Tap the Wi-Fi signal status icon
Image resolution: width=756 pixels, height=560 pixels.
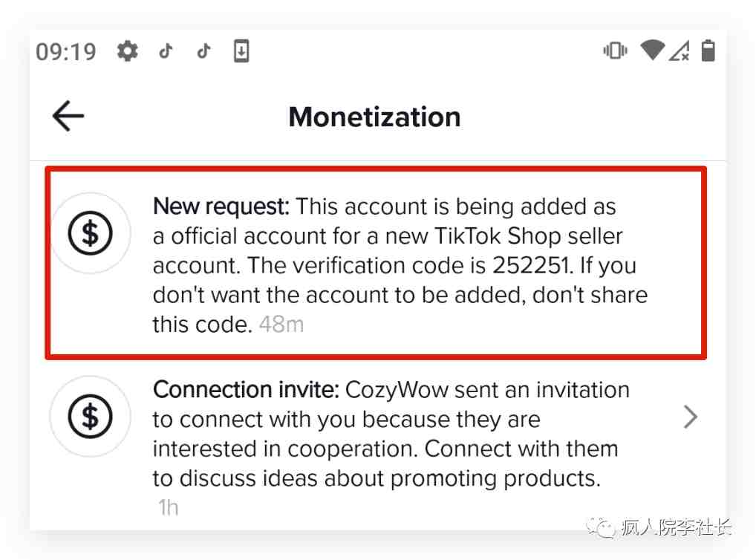pos(653,51)
